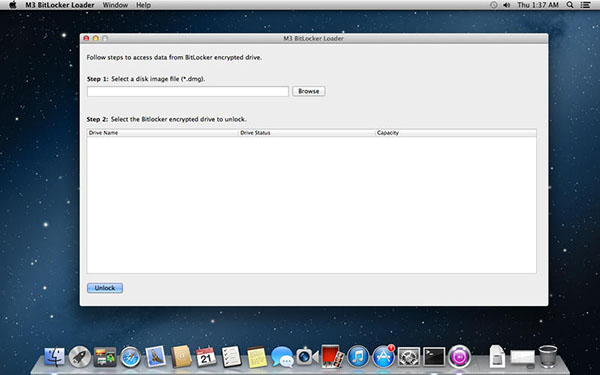Click Time Machine menu bar icon
The width and height of the screenshot is (600, 375).
494,5
